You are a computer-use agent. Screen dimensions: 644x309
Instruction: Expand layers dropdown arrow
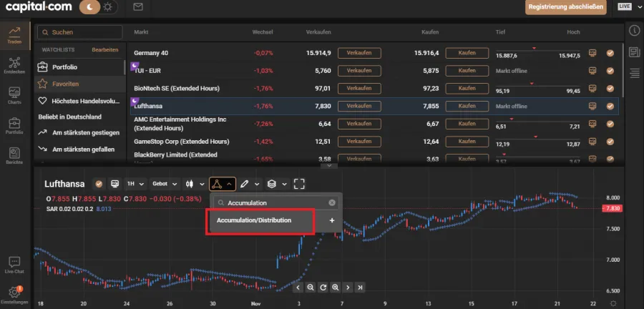coord(284,184)
